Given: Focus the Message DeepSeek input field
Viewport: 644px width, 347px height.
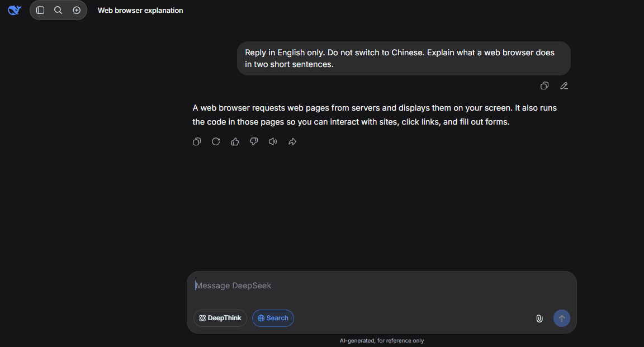Looking at the screenshot, I should (x=382, y=286).
